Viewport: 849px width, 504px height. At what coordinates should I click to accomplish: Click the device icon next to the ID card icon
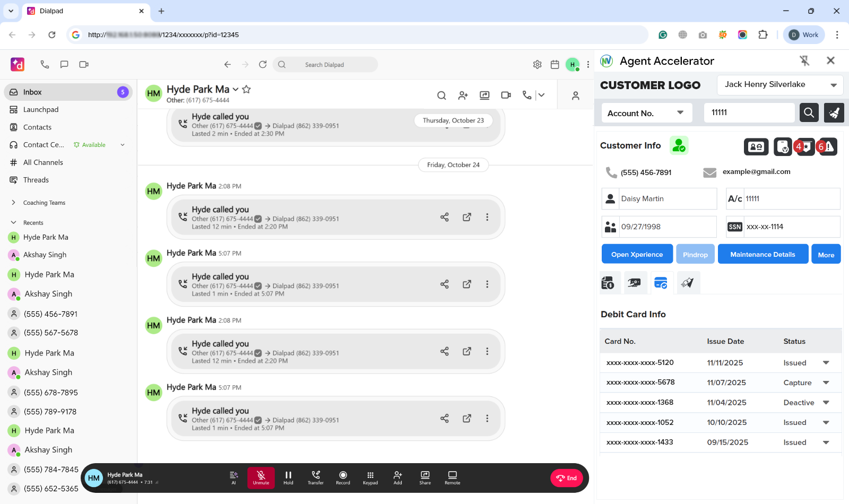(x=783, y=146)
